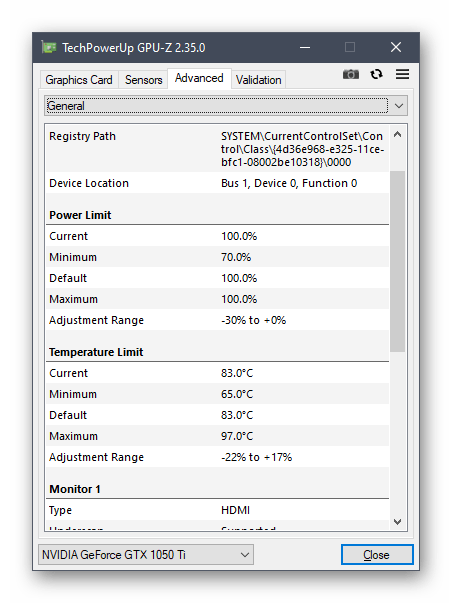This screenshot has width=452, height=603.
Task: Click the HDMI monitor type value
Action: pyautogui.click(x=235, y=510)
